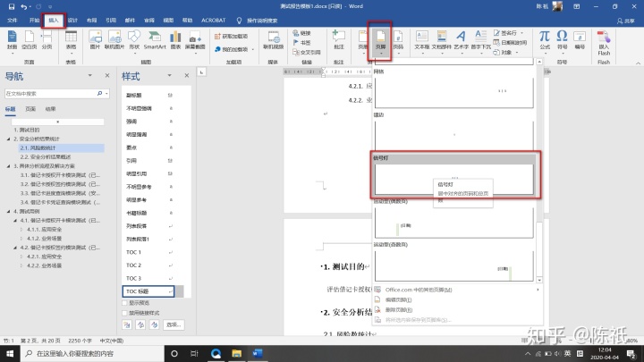The image size is (644, 362).
Task: Click the navigation search input field
Action: (51, 94)
